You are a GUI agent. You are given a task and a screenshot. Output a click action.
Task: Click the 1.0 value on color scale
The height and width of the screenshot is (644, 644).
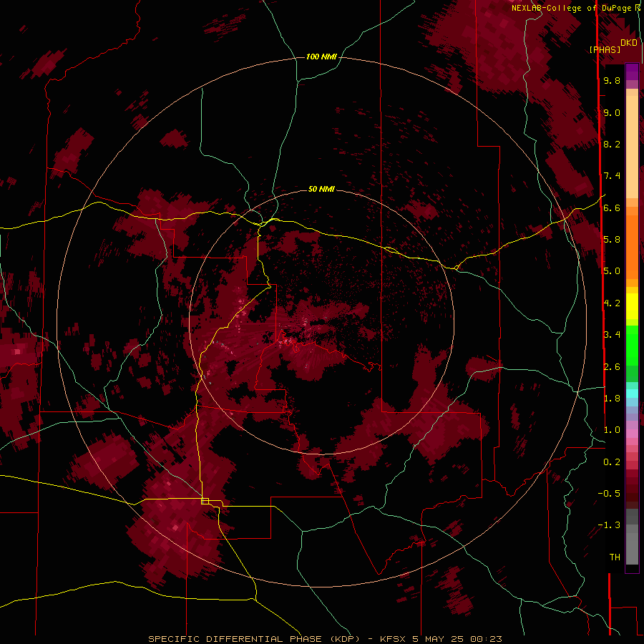[612, 430]
